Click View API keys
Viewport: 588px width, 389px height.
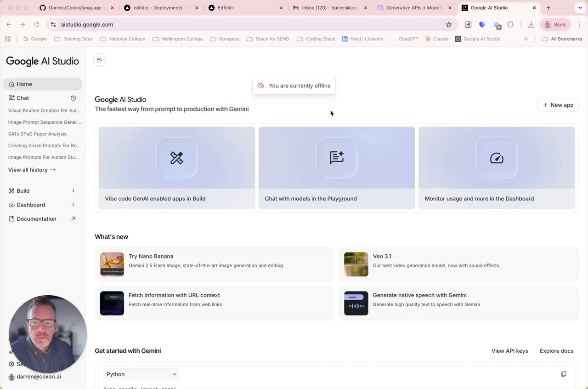[510, 351]
